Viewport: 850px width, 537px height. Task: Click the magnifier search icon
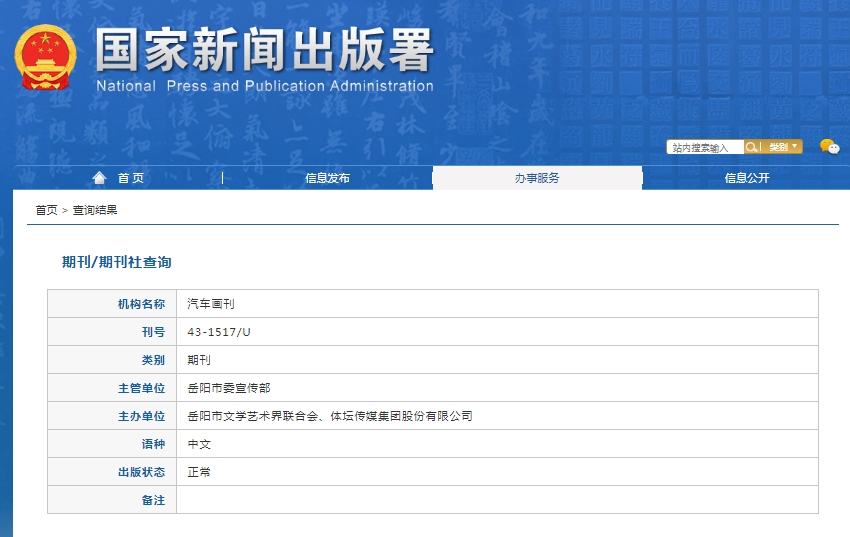coord(751,147)
